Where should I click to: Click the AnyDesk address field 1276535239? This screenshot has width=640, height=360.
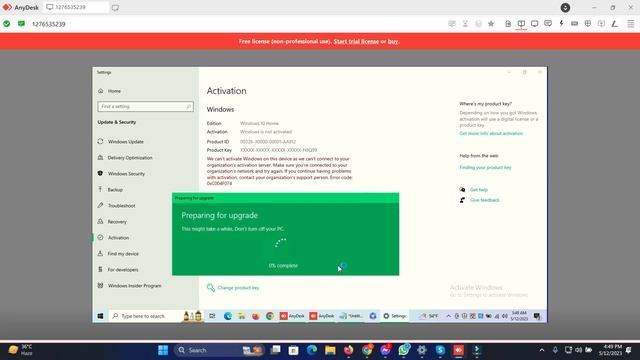click(49, 24)
